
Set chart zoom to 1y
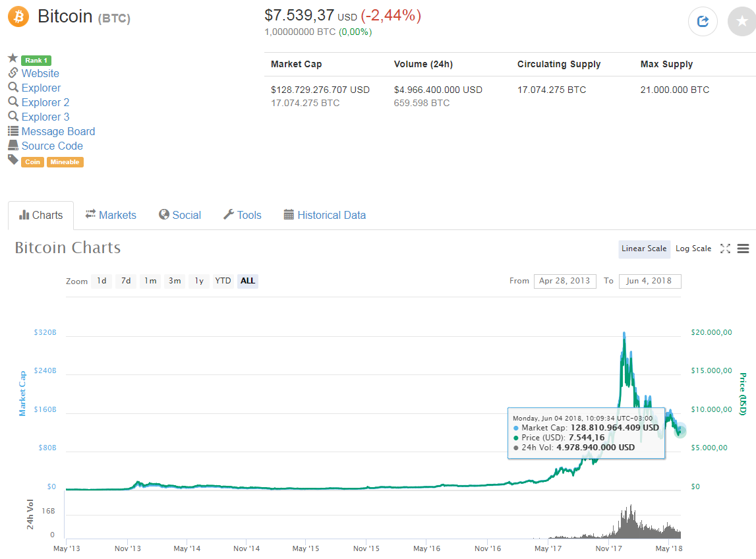[x=199, y=281]
